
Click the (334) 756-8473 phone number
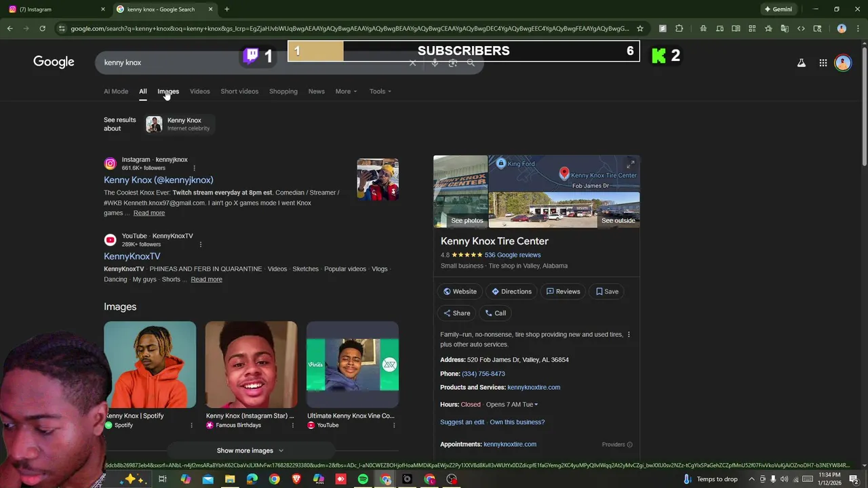[x=484, y=373]
